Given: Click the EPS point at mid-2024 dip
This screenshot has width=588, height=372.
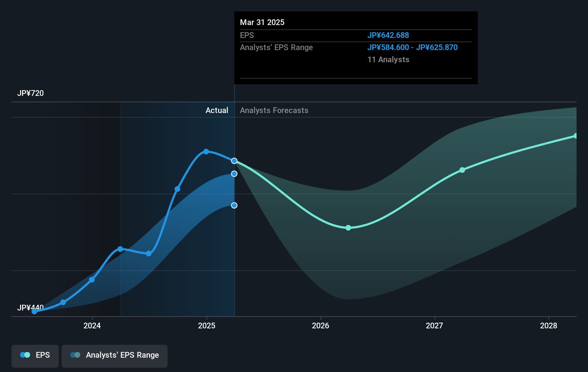Looking at the screenshot, I should [149, 254].
